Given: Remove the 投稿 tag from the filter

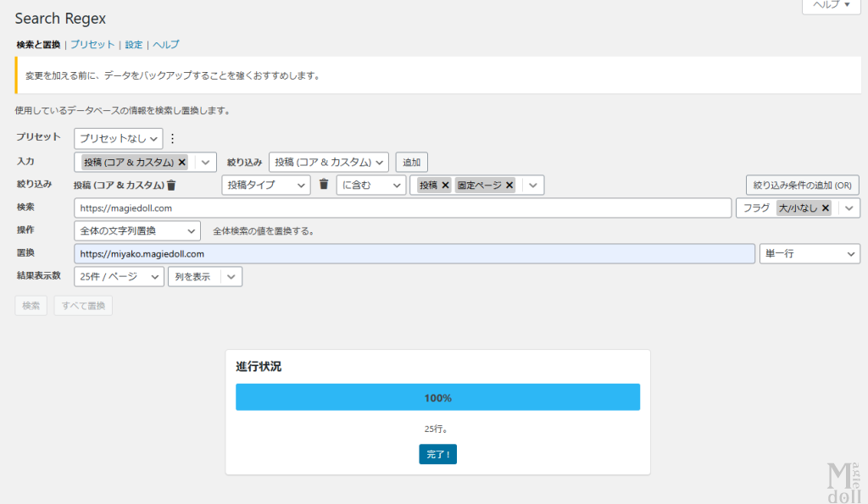Looking at the screenshot, I should (444, 185).
